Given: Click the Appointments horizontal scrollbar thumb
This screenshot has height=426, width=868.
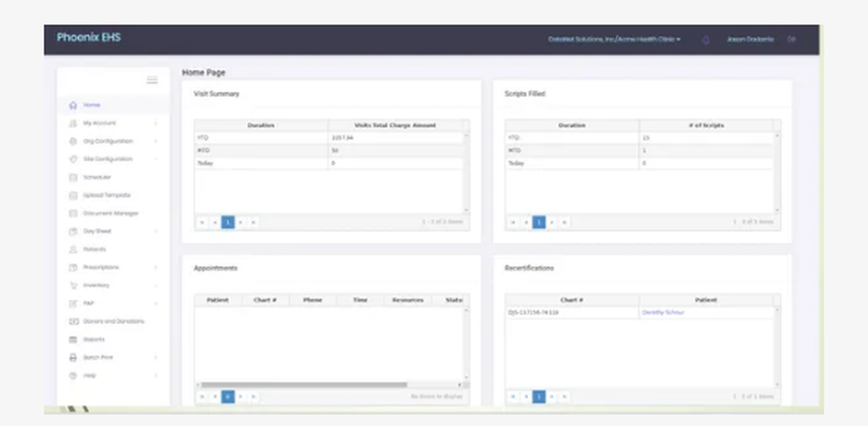Looking at the screenshot, I should coord(304,384).
